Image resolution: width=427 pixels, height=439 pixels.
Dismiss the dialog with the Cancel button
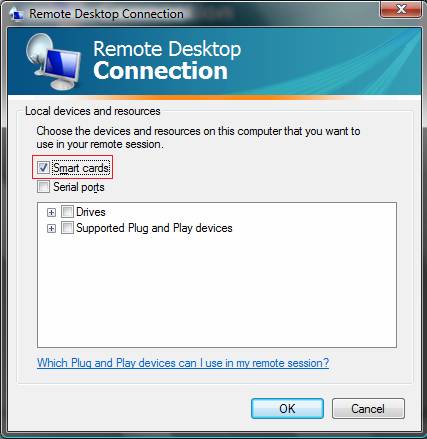368,408
